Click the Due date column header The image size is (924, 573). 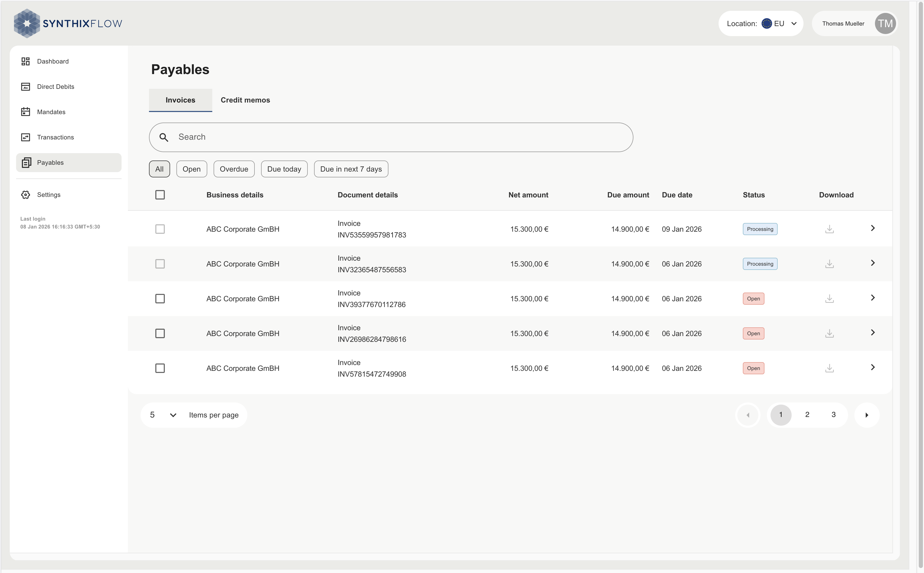click(x=677, y=195)
